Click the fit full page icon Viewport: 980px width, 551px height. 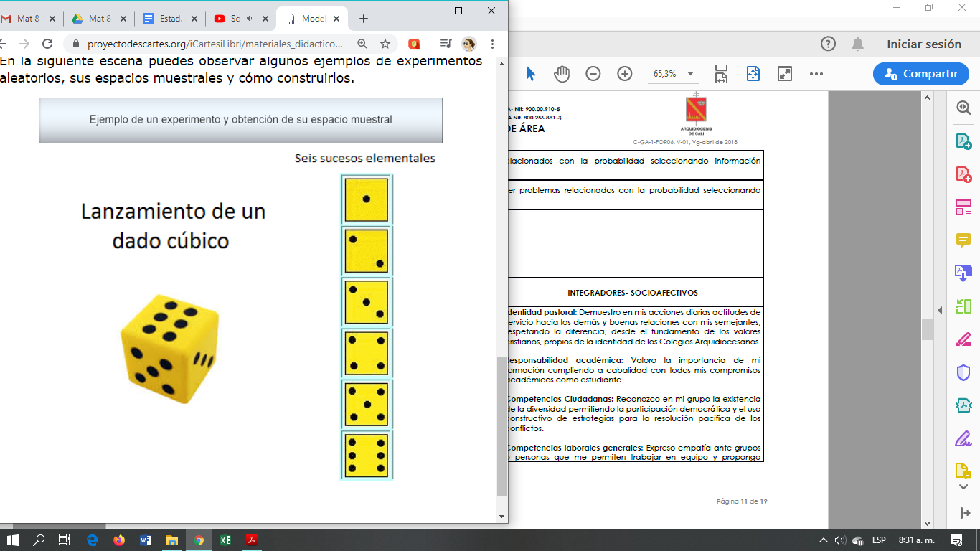(x=753, y=74)
